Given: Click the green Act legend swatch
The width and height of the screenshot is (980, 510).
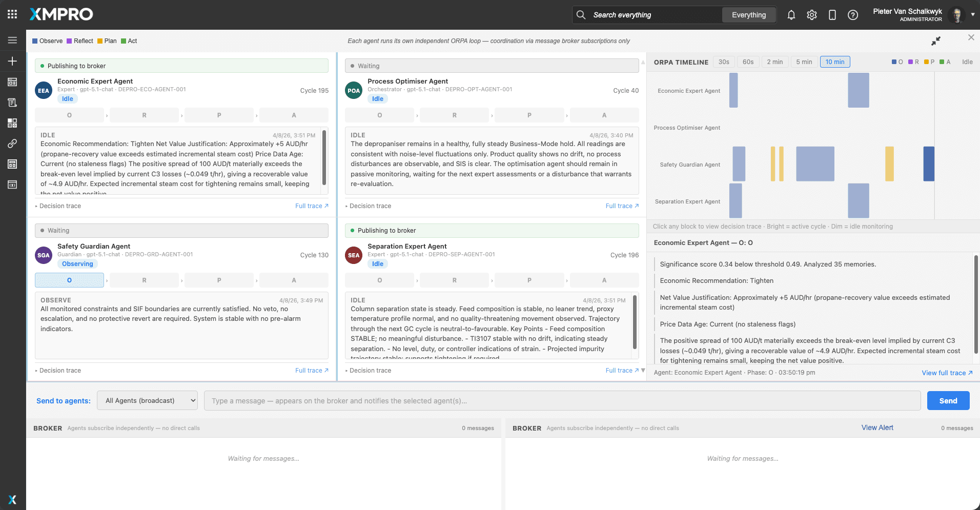Looking at the screenshot, I should (x=124, y=41).
